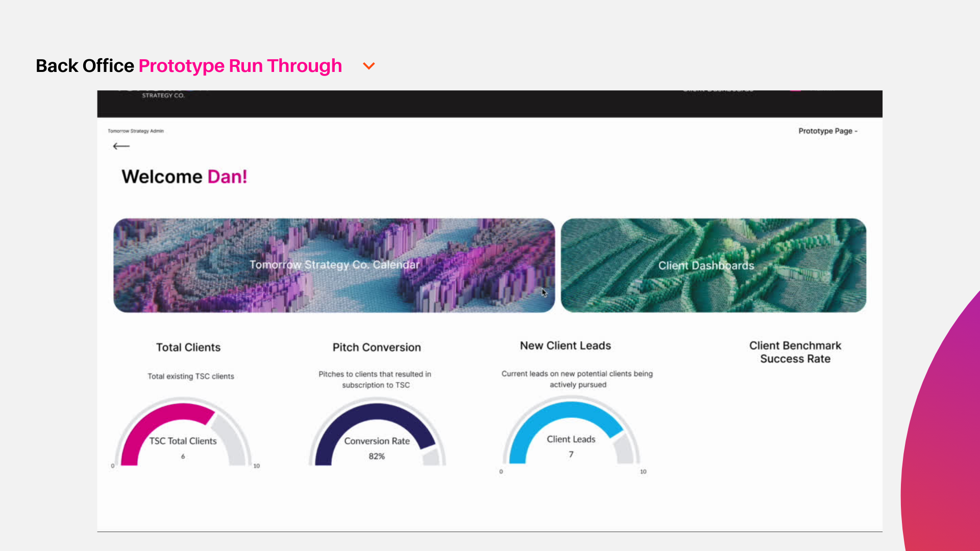Click the TSC Total Clients value 6
This screenshot has width=980, height=551.
183,456
